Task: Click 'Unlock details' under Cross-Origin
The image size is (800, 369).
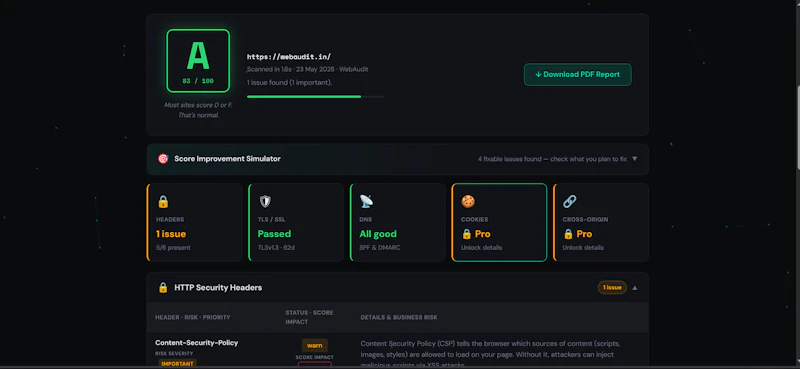Action: [583, 248]
